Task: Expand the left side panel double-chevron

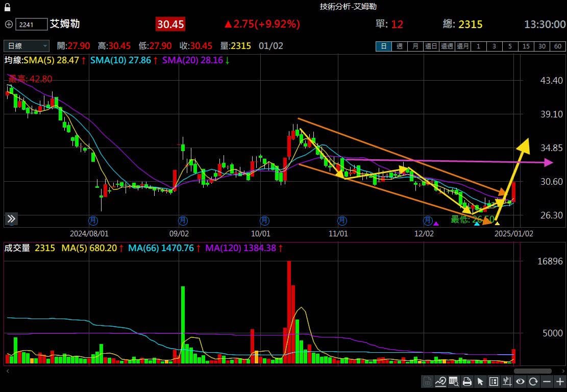Action: click(11, 219)
